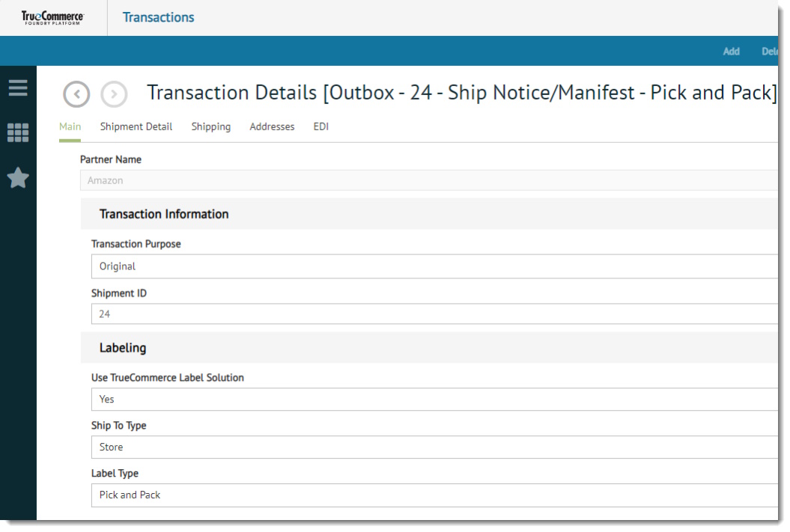Open the Ship To Type dropdown
This screenshot has width=790, height=532.
[434, 447]
